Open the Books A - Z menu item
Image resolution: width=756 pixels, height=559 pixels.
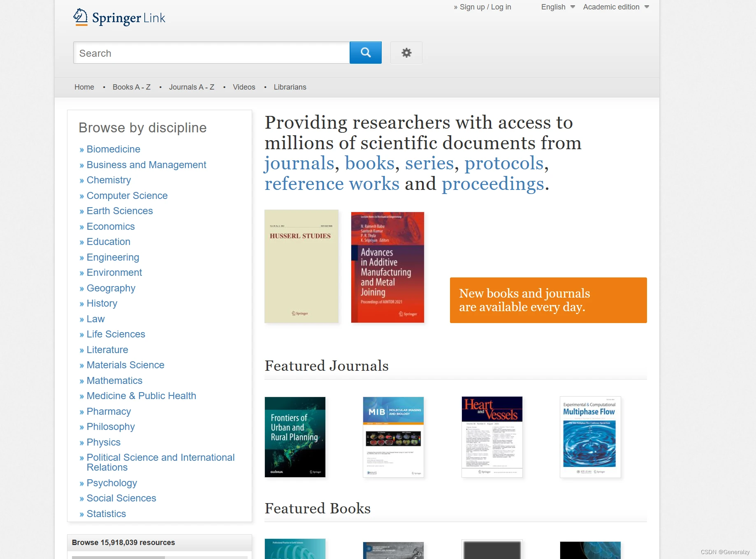132,87
